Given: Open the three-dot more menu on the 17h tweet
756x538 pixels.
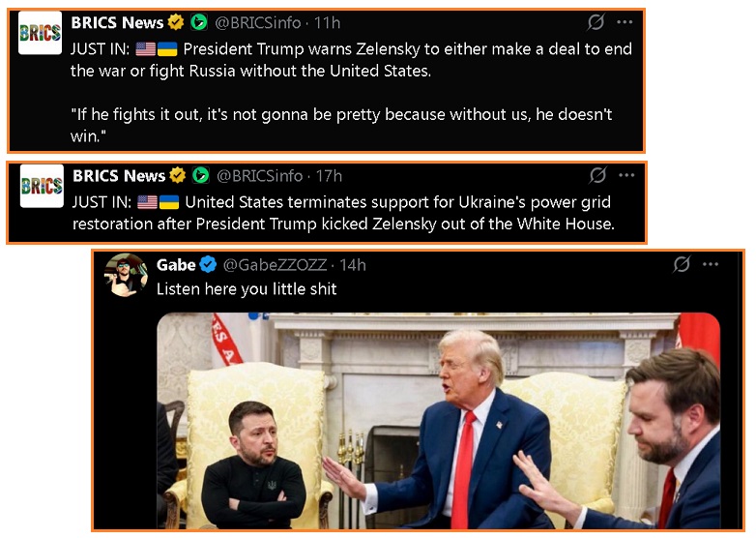Looking at the screenshot, I should [626, 175].
